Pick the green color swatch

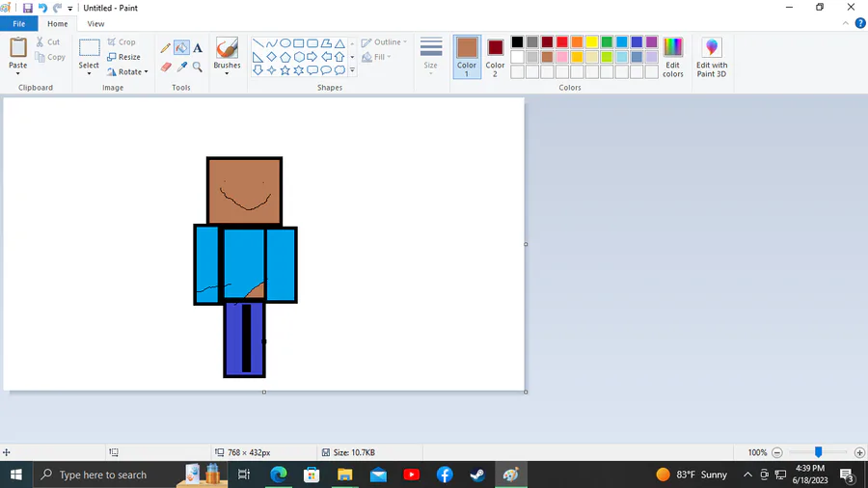607,42
